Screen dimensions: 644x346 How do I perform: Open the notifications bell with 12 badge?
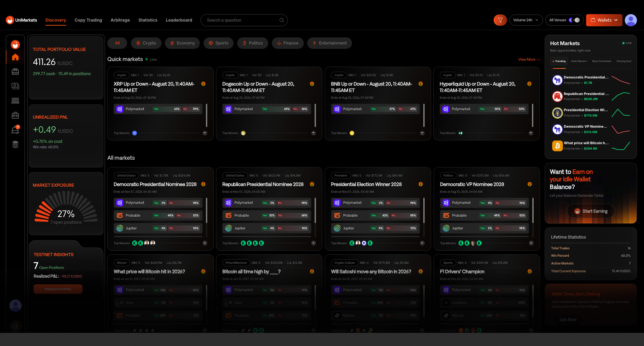tap(15, 130)
